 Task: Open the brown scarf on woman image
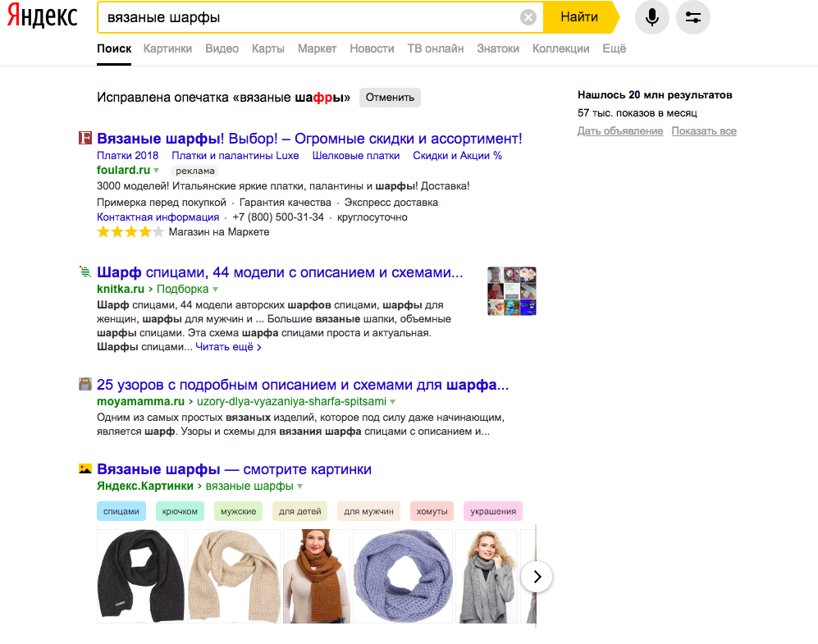(317, 576)
